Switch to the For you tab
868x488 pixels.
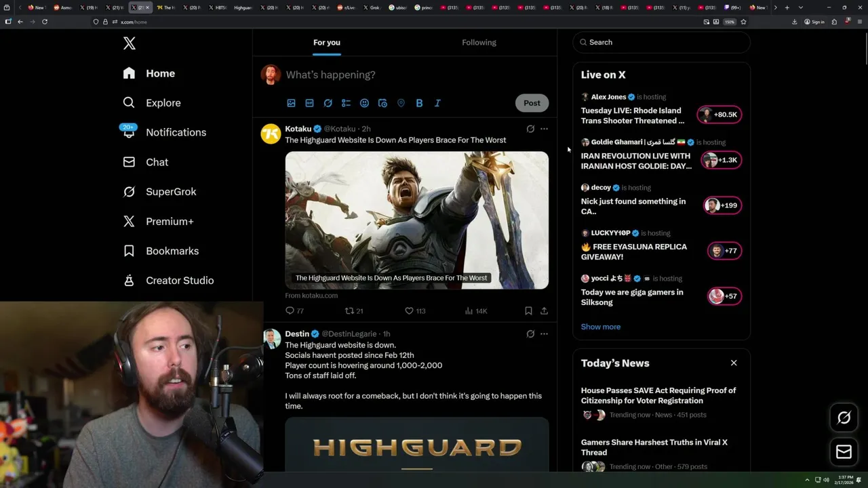(327, 42)
